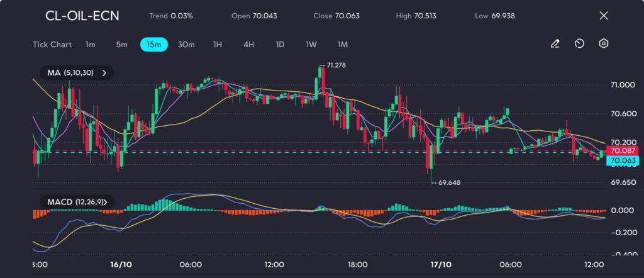
Task: Close the CL-OIL-ECN chart panel
Action: click(x=604, y=16)
